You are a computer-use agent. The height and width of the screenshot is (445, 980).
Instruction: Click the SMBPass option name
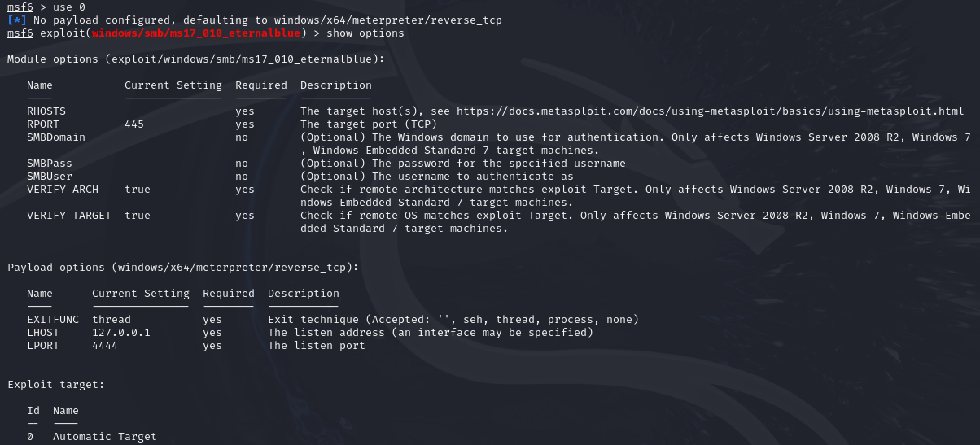tap(50, 164)
